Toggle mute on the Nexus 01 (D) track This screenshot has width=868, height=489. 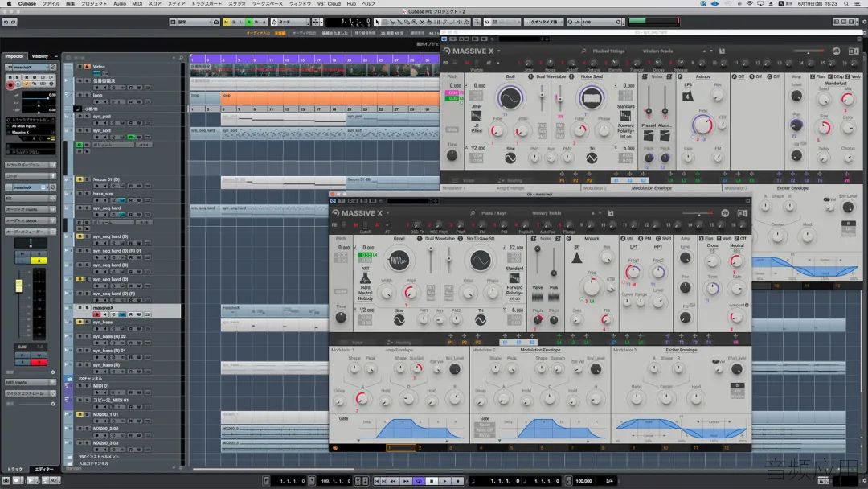pos(80,179)
